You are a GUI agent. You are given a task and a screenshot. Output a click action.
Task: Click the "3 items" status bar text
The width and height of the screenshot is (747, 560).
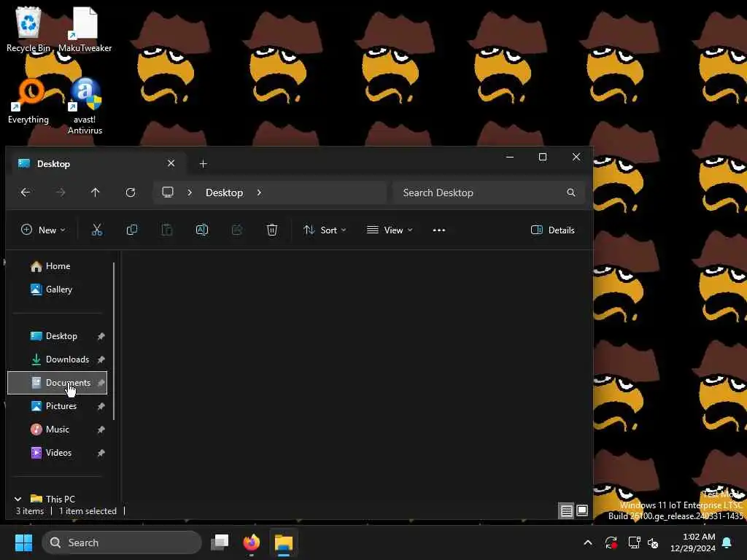29,511
